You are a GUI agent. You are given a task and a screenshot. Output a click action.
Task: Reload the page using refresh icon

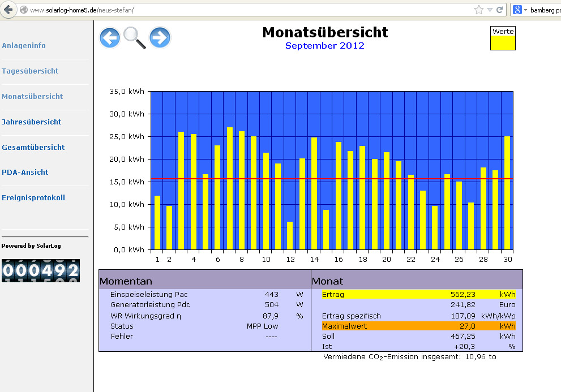[500, 10]
